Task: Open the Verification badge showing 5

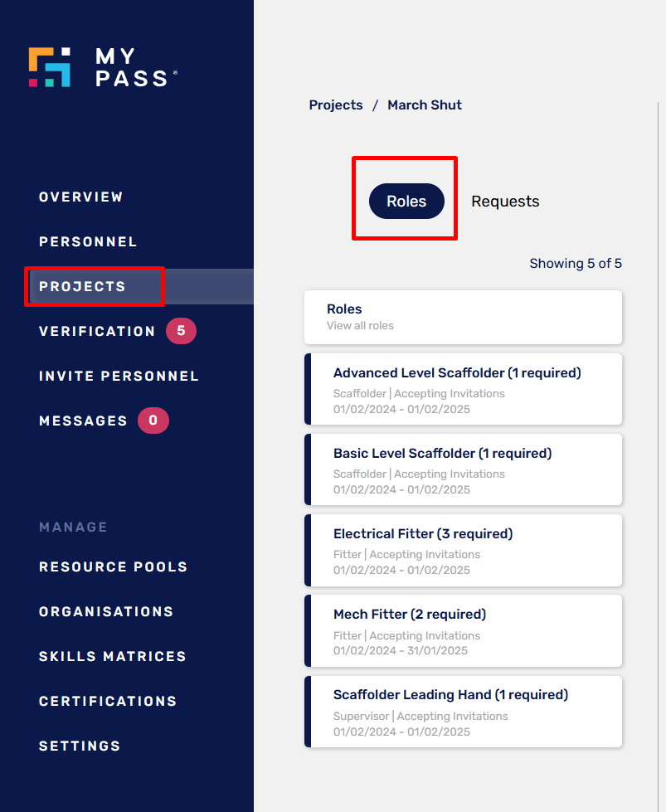Action: point(181,331)
